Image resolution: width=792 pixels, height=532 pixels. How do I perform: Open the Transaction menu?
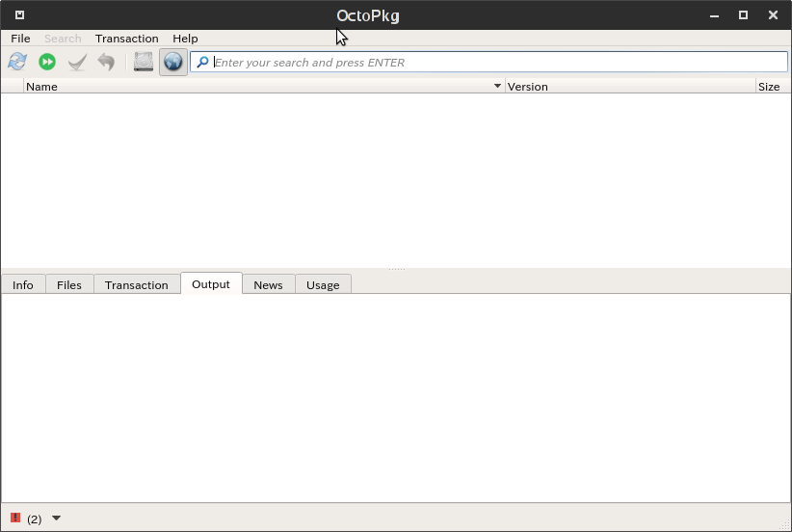tap(127, 39)
